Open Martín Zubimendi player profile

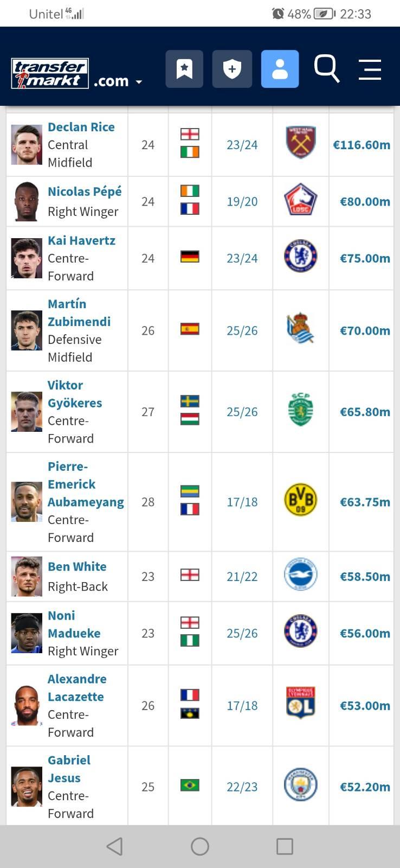[79, 312]
